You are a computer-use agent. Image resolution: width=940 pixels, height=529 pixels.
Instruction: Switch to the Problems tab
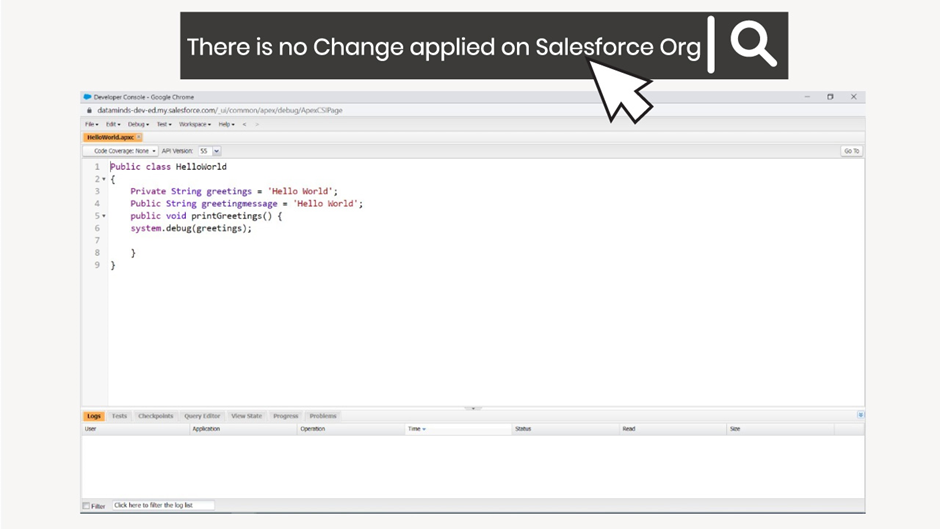click(323, 416)
